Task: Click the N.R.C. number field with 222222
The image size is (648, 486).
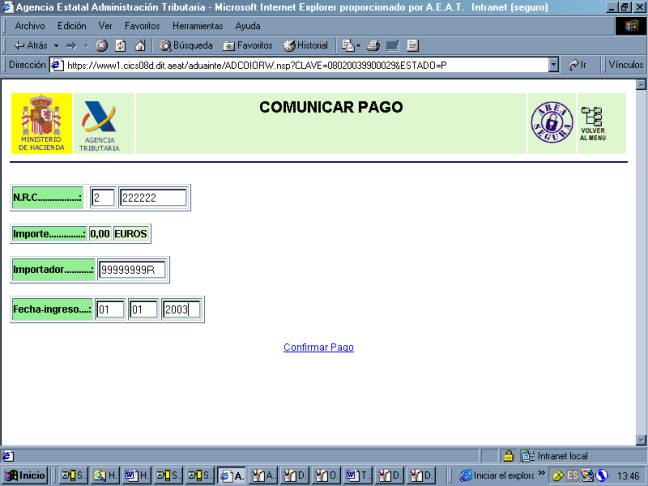Action: (152, 198)
